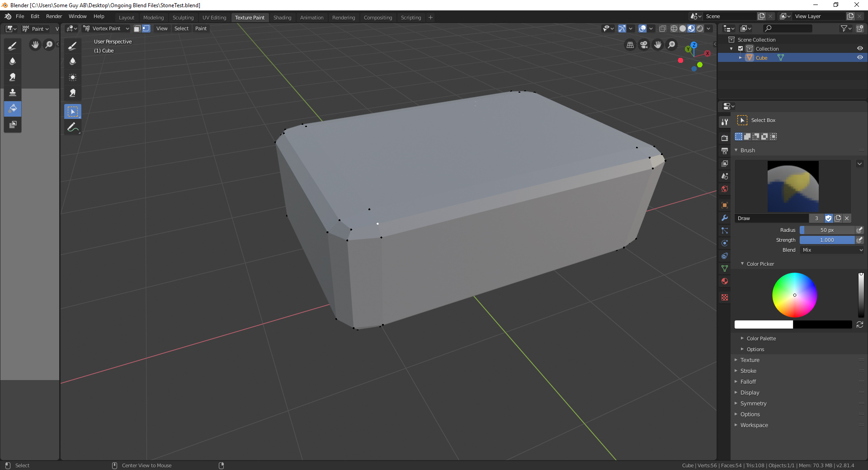
Task: Pick a color on the color wheel
Action: [x=795, y=295]
